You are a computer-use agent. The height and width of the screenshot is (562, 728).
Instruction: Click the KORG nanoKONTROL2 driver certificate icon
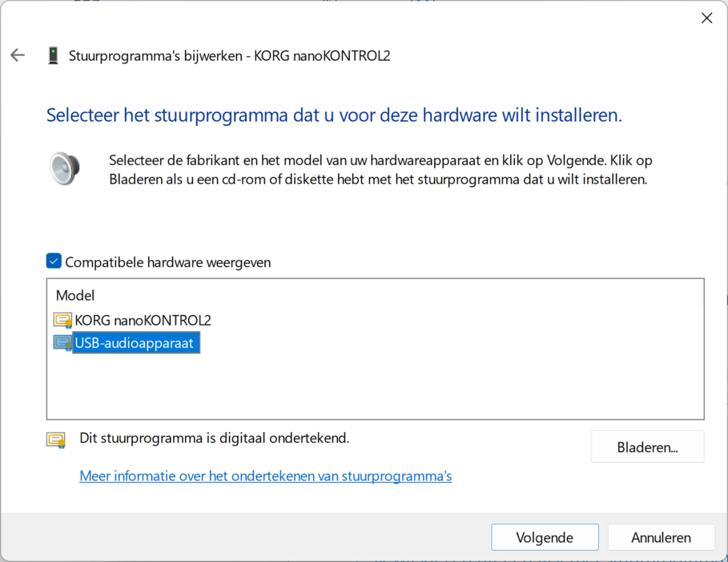coord(63,320)
